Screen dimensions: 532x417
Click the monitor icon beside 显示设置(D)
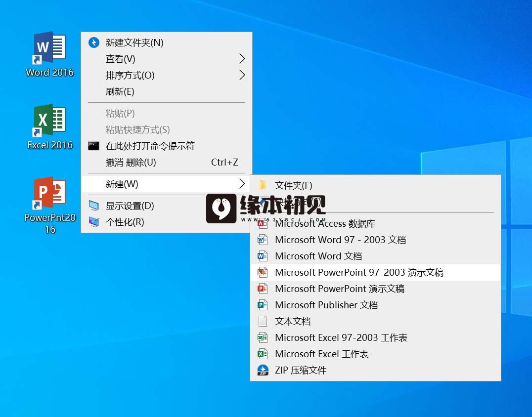coord(93,206)
